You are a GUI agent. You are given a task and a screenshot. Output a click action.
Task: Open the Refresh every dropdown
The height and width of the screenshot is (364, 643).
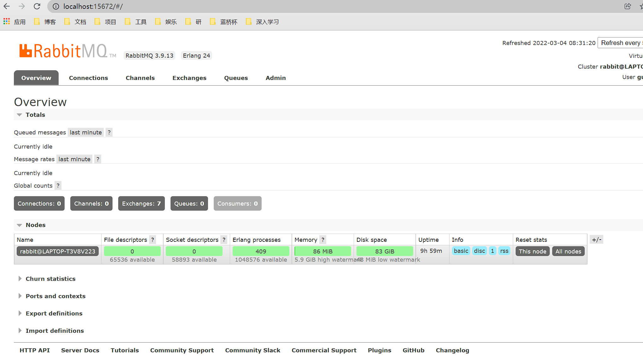pyautogui.click(x=620, y=43)
